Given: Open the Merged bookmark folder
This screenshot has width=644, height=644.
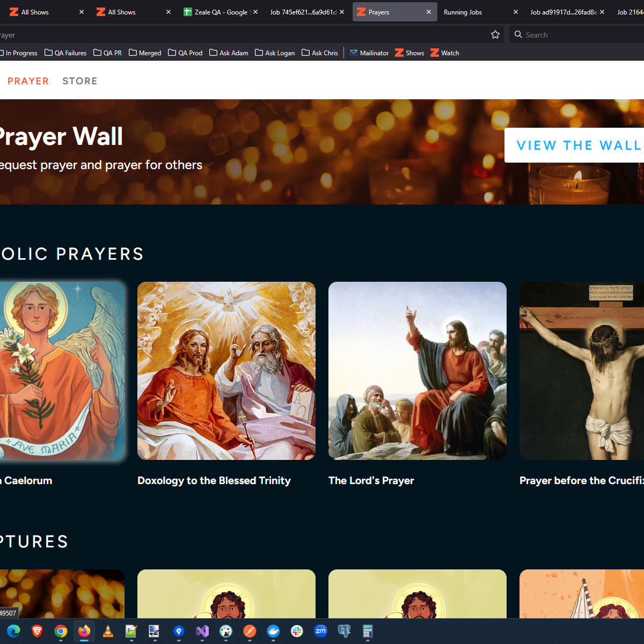Looking at the screenshot, I should [145, 53].
